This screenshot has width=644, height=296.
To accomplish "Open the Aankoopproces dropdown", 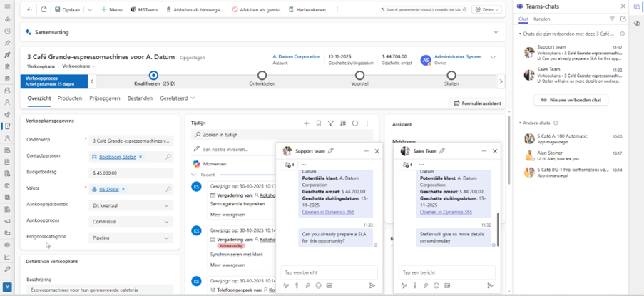I will click(x=131, y=222).
